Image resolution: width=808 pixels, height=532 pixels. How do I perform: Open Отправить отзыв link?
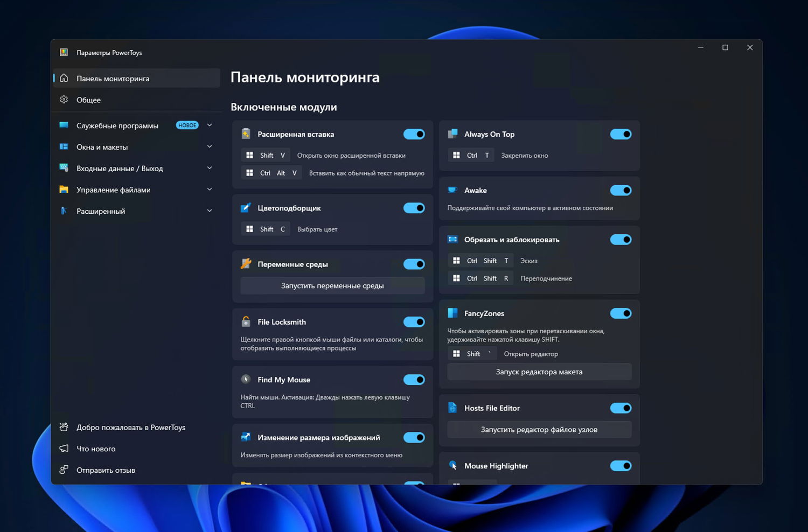point(137,470)
